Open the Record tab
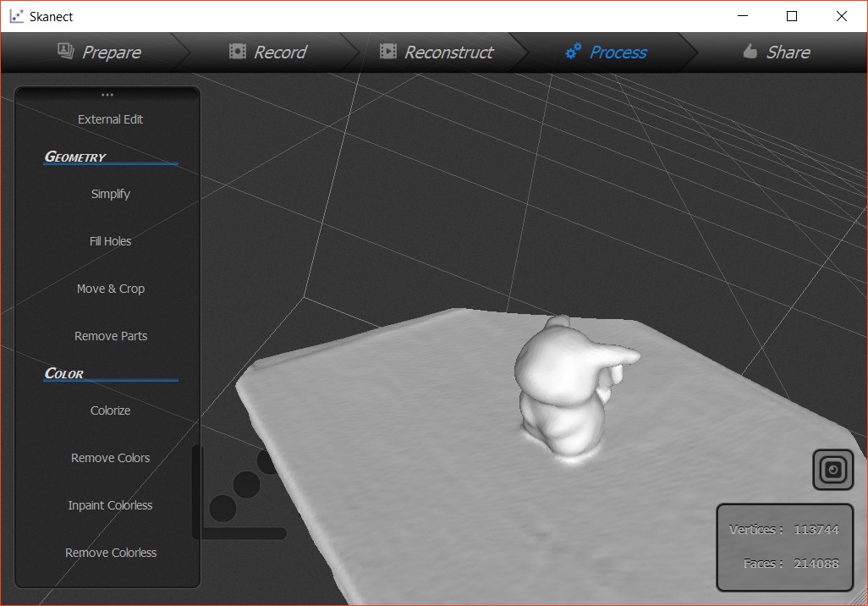Viewport: 868px width, 606px height. click(268, 52)
